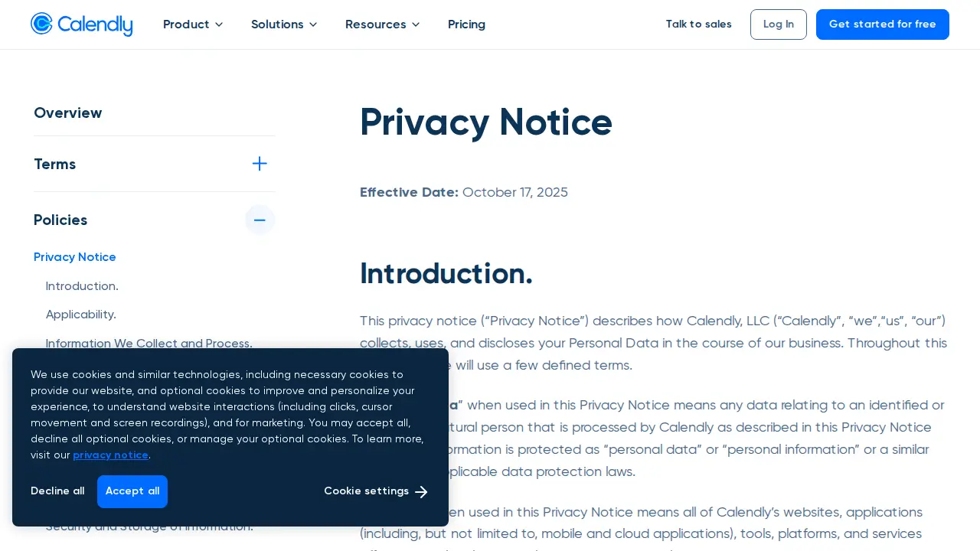The width and height of the screenshot is (980, 551).
Task: Open the Solutions dropdown menu
Action: [284, 24]
